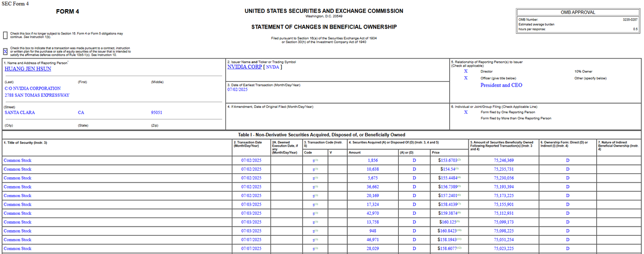Click the Table I Non-Derivative Securities heading
This screenshot has height=254, width=644.
[x=321, y=134]
